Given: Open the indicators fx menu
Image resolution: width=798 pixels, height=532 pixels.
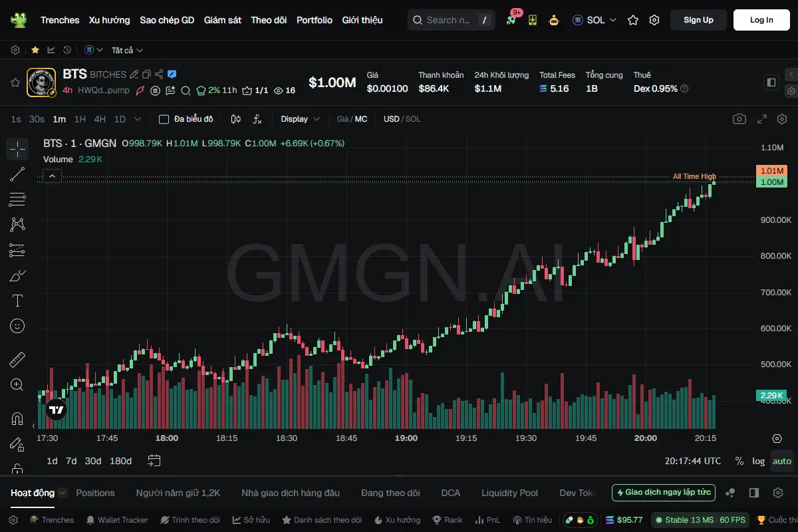Looking at the screenshot, I should click(x=257, y=119).
